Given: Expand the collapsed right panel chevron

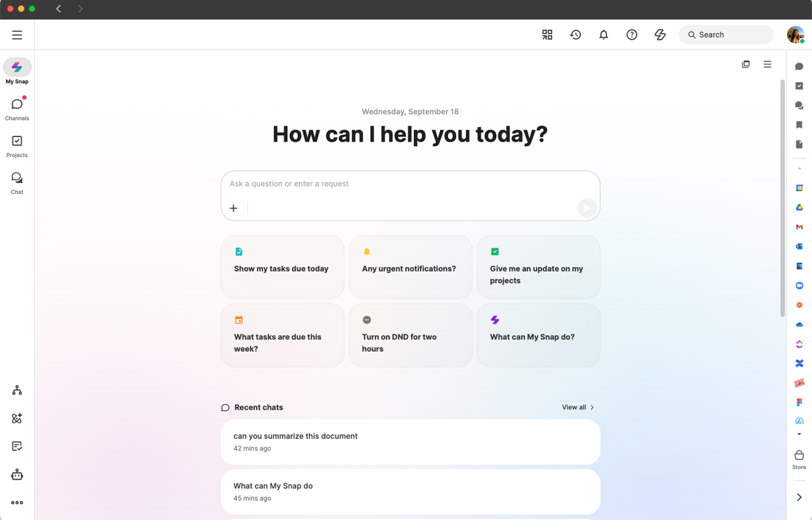Looking at the screenshot, I should point(799,496).
